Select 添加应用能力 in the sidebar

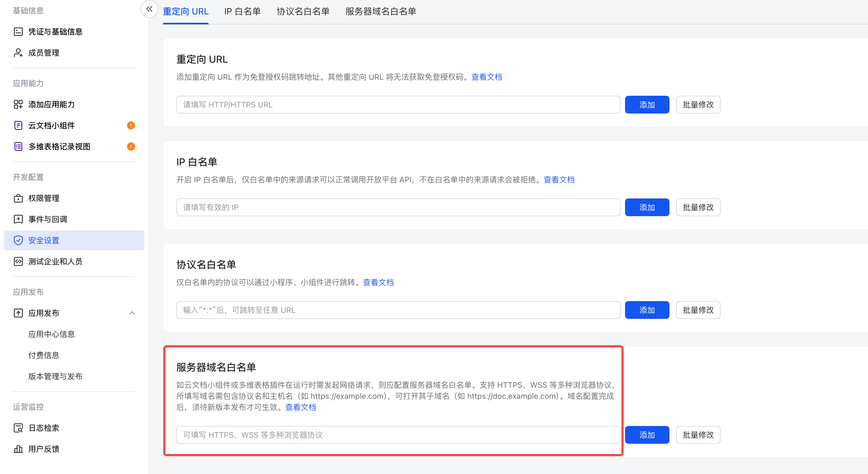51,104
